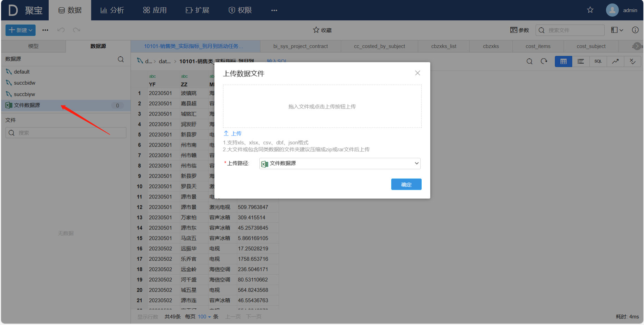
Task: Switch to the 模型 panel tab
Action: [x=33, y=46]
